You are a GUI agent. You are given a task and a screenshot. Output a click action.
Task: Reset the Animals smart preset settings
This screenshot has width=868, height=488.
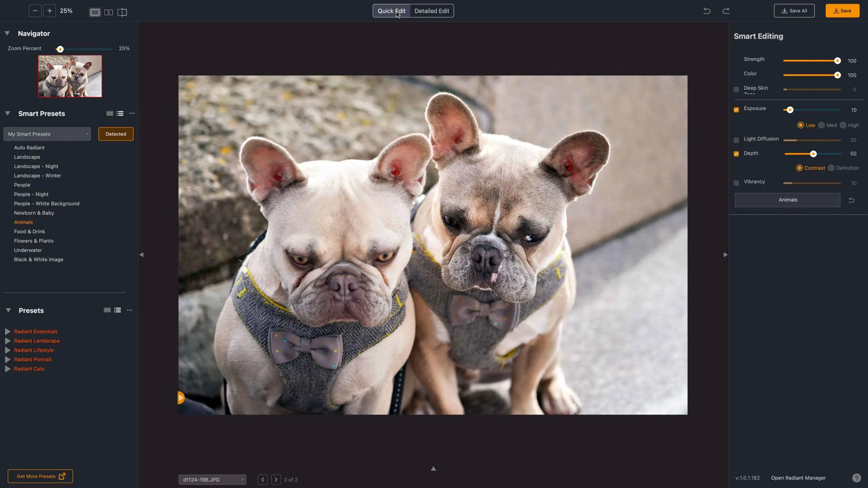(x=851, y=200)
